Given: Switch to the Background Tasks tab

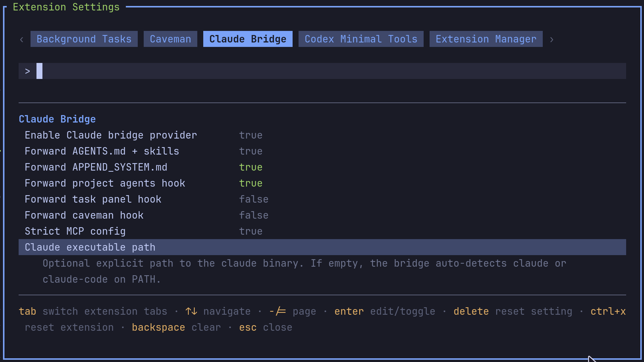Looking at the screenshot, I should click(x=84, y=39).
